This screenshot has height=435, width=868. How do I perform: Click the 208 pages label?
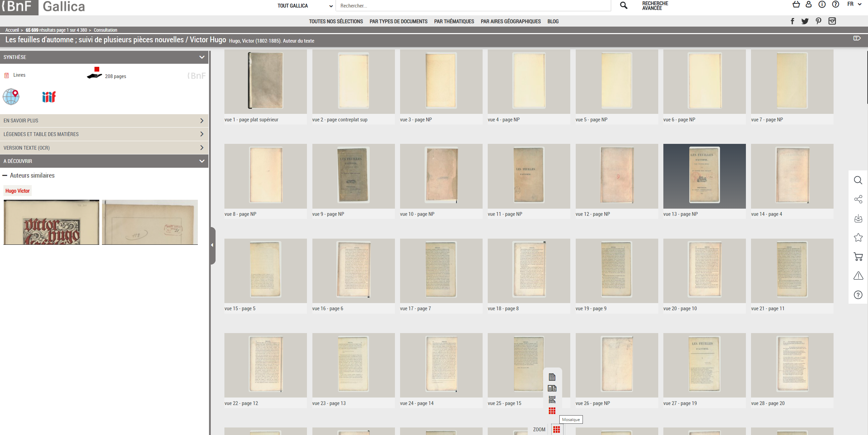116,76
